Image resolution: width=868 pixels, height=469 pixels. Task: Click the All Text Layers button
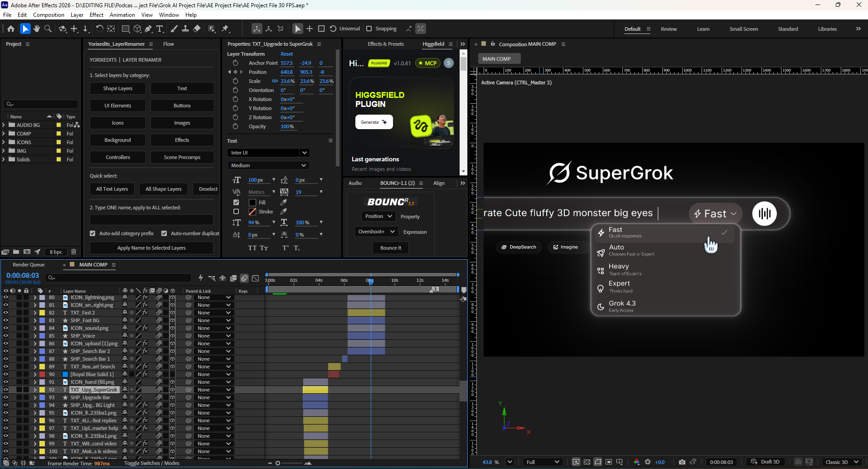(x=112, y=189)
